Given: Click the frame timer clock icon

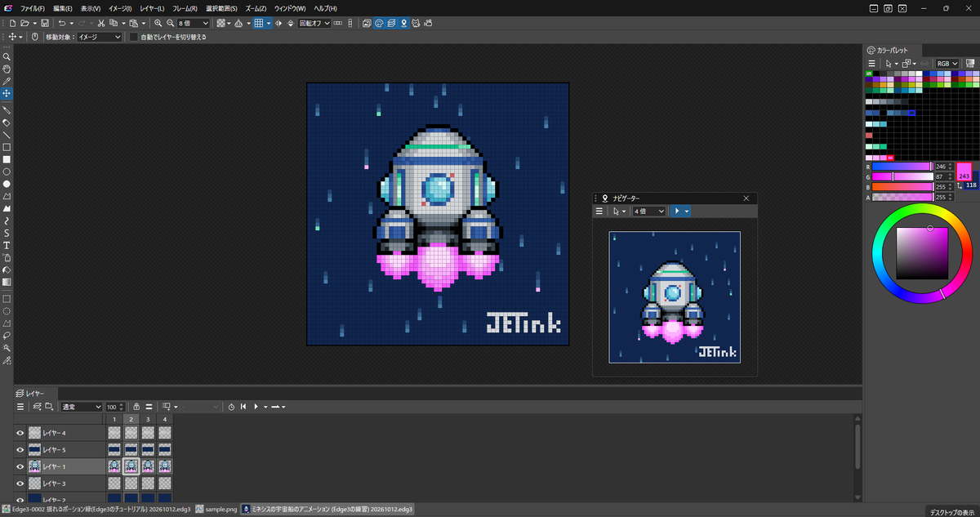Looking at the screenshot, I should [x=231, y=407].
